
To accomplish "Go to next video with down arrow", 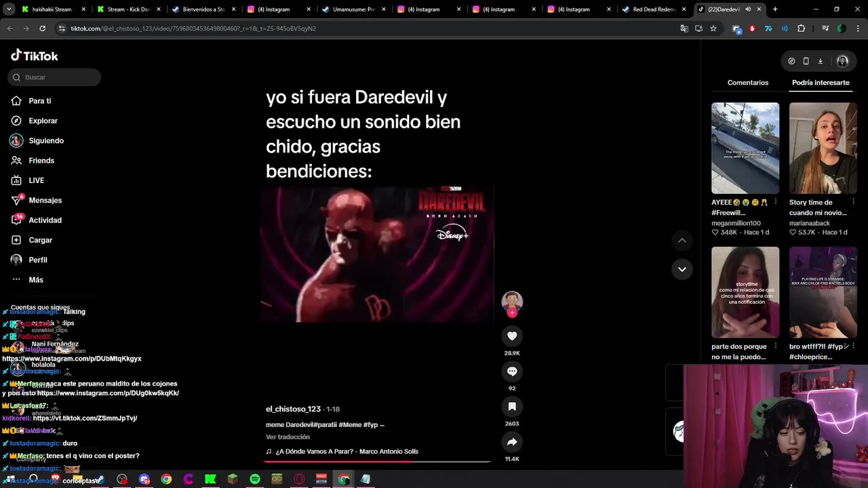I will tap(682, 269).
